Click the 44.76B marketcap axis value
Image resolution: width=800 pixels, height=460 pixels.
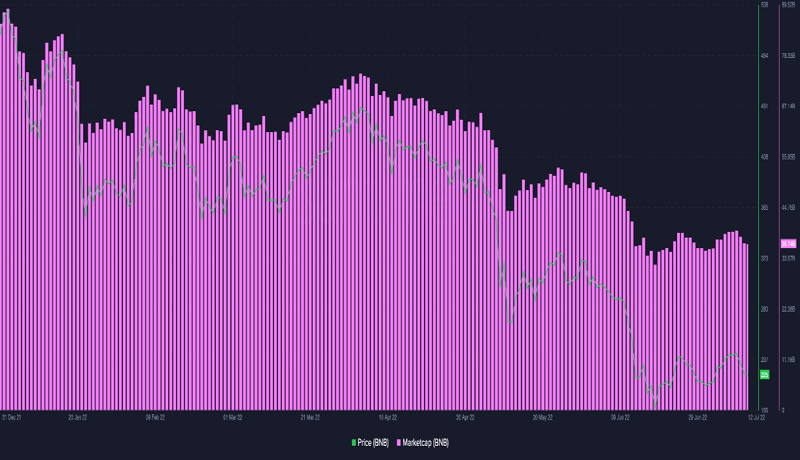[x=788, y=208]
